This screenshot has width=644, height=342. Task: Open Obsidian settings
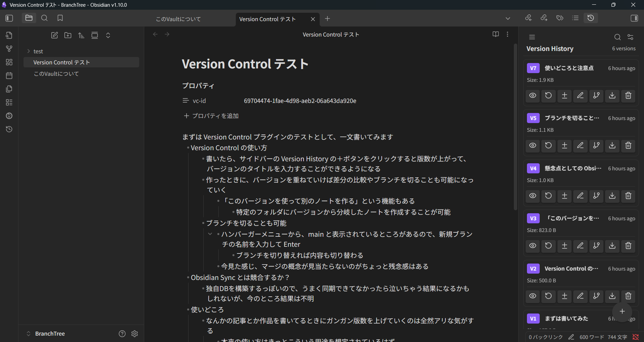[x=135, y=334]
